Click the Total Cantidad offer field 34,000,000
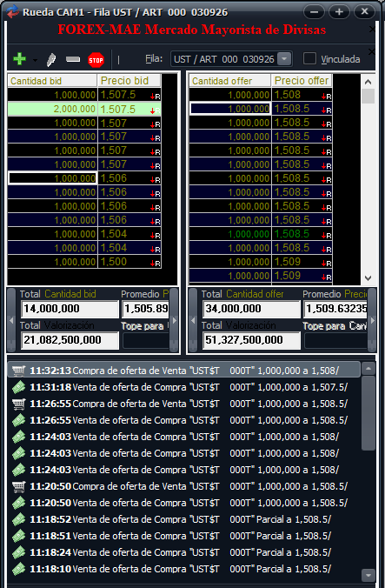Screen dimensions: 385x588 tap(251, 309)
